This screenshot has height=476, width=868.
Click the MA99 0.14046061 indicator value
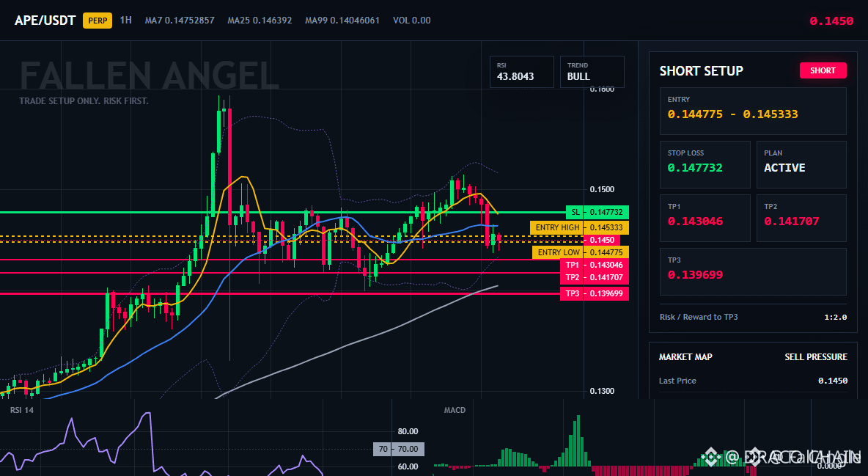[342, 21]
